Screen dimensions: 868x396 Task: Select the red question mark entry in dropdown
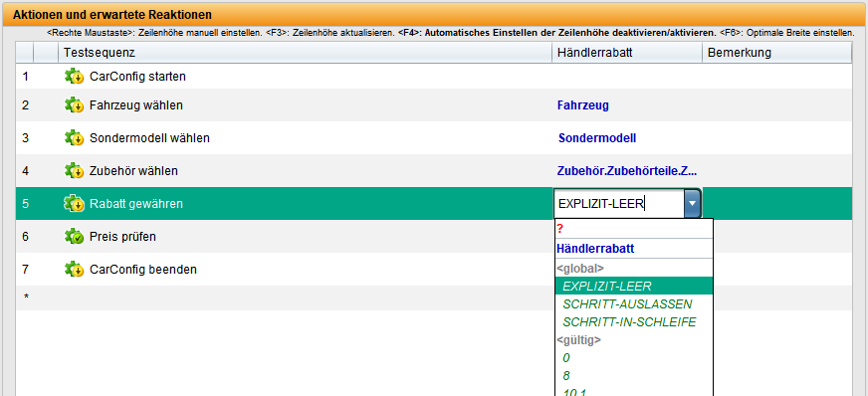coord(634,229)
